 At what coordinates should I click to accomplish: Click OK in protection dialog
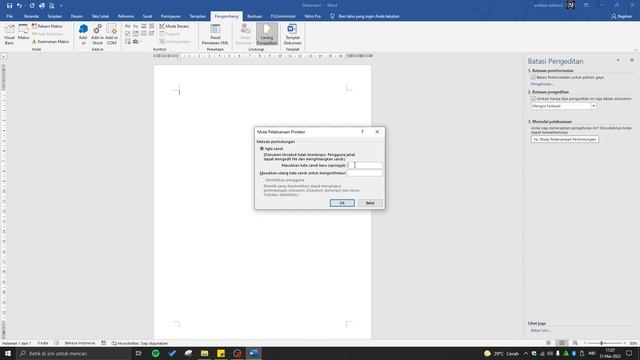click(x=342, y=203)
